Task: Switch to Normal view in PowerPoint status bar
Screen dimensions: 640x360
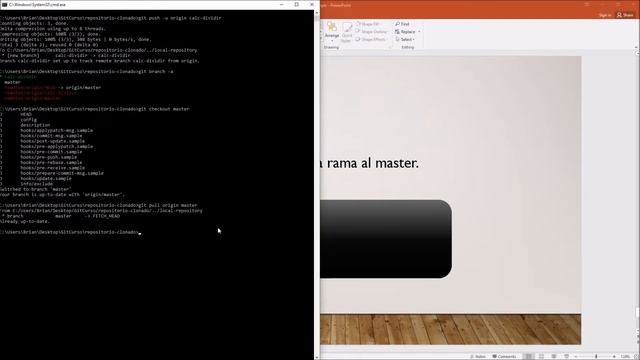Action: pyautogui.click(x=529, y=357)
